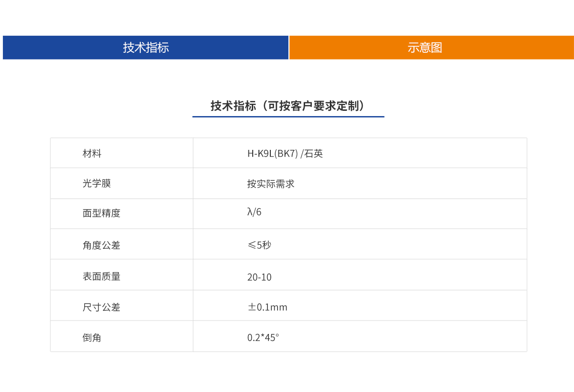Click the blue underline beneath the heading
This screenshot has width=574, height=392.
288,117
